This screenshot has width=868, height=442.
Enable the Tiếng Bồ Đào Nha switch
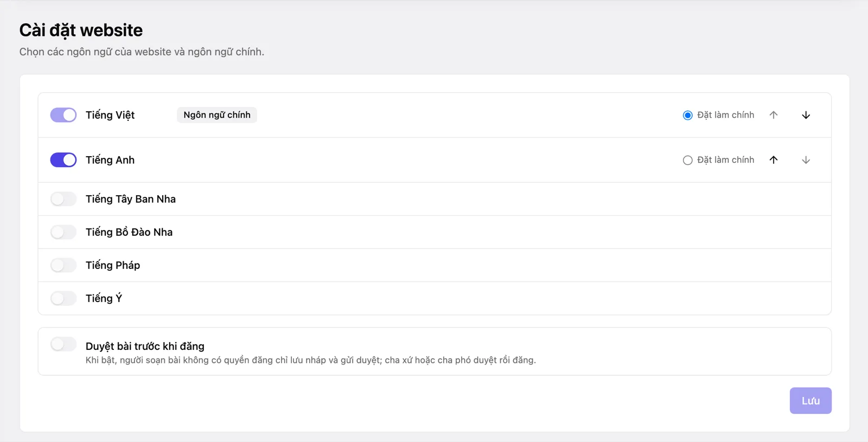[63, 232]
